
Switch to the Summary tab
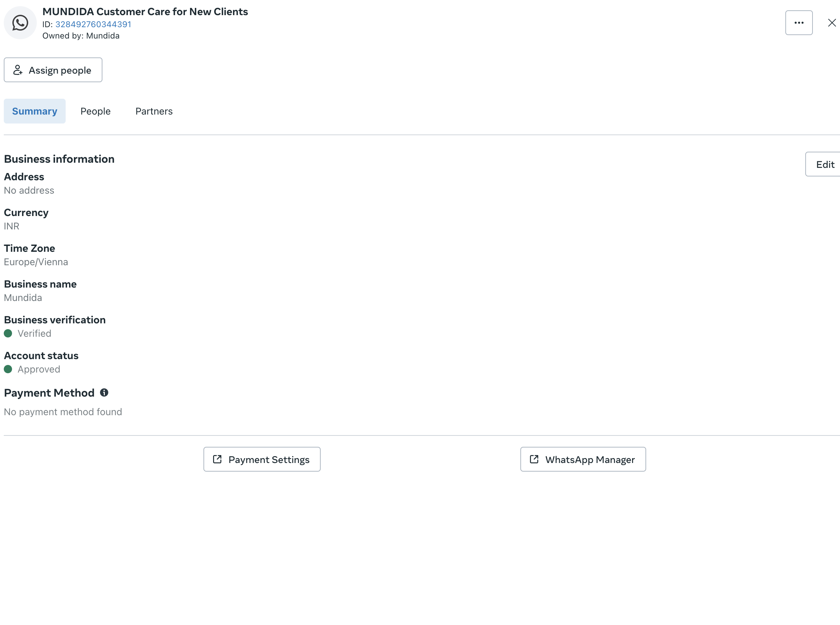35,111
